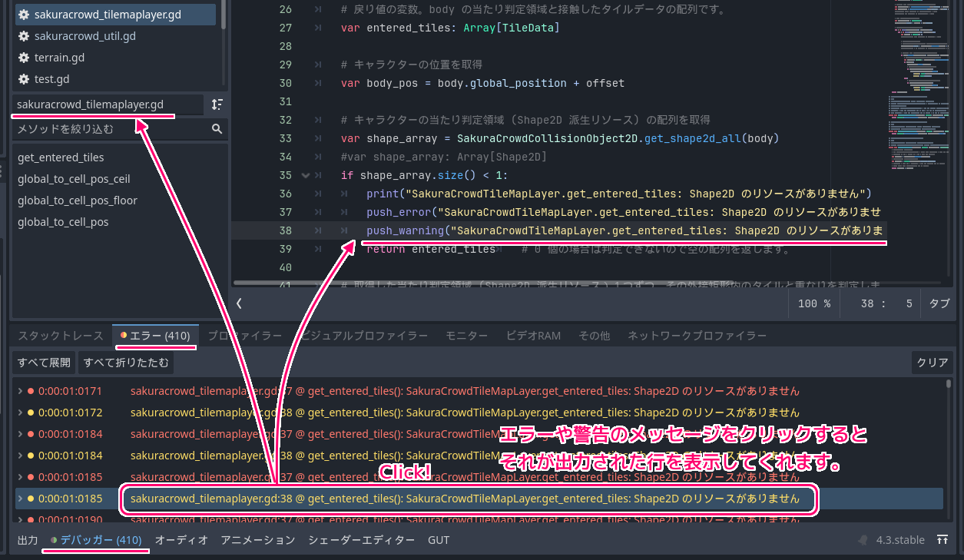Open the シェーダーエディター bottom panel

[362, 540]
